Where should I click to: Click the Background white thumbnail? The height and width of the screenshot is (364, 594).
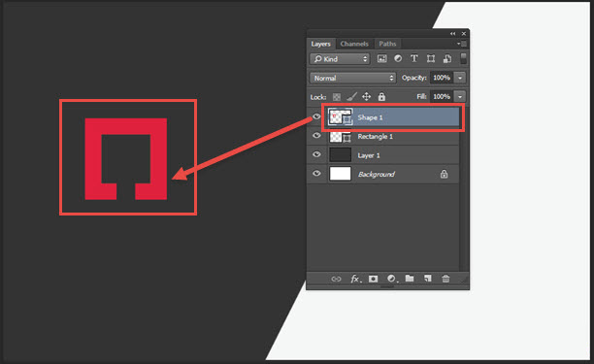340,174
